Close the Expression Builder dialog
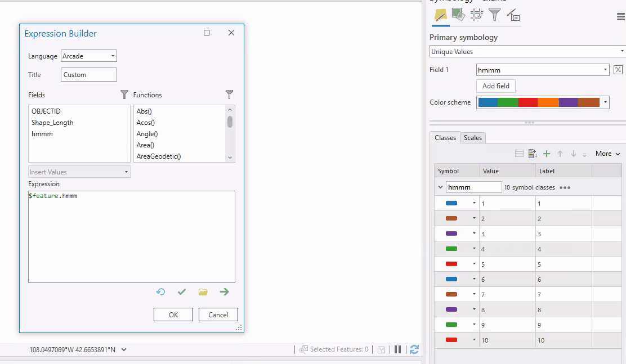Image resolution: width=626 pixels, height=364 pixels. point(231,33)
